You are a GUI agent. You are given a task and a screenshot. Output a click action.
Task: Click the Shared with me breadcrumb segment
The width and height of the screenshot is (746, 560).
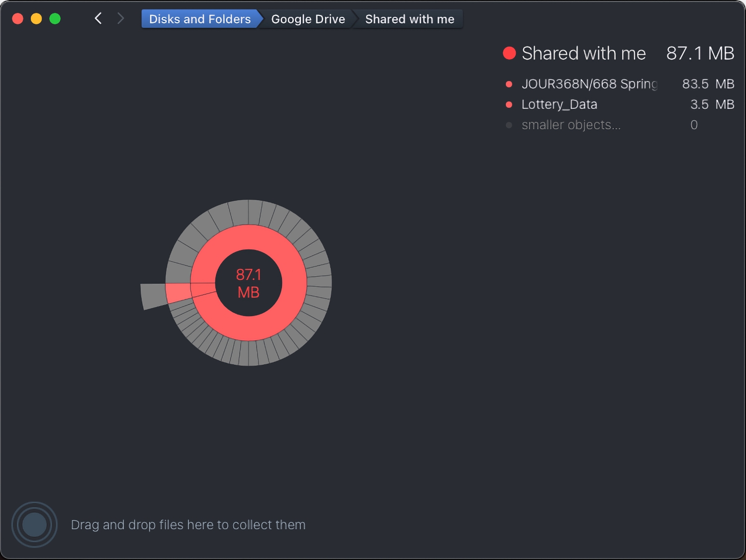[409, 18]
